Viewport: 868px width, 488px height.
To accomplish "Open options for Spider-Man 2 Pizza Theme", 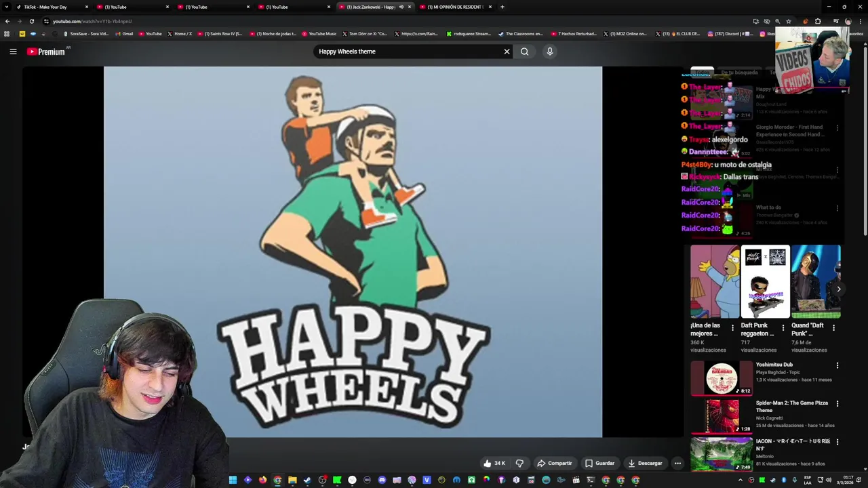I will [x=837, y=403].
